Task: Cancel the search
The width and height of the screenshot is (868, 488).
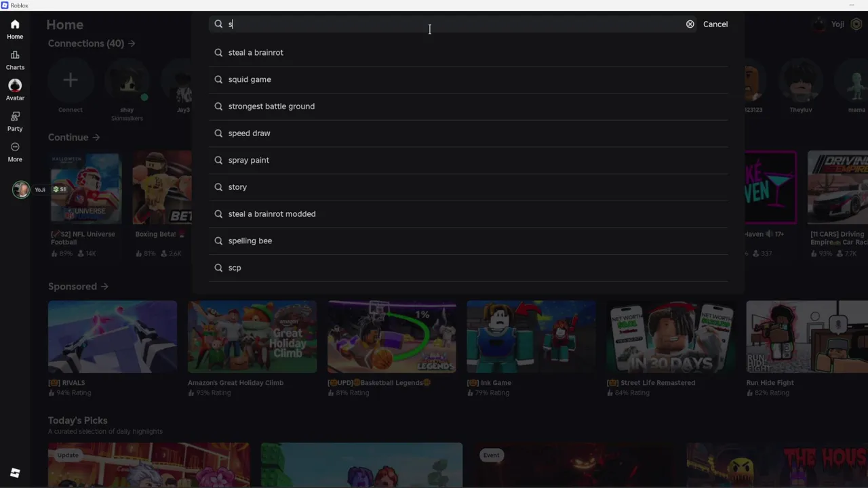Action: [715, 24]
